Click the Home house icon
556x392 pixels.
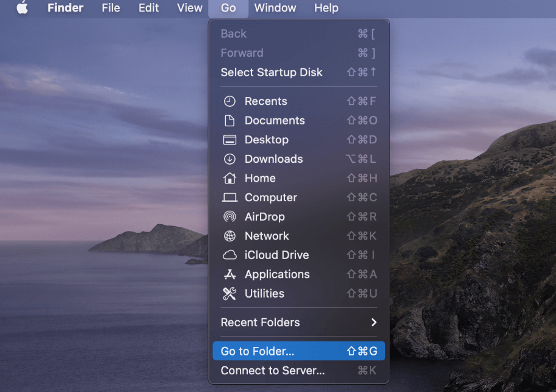[x=229, y=178]
